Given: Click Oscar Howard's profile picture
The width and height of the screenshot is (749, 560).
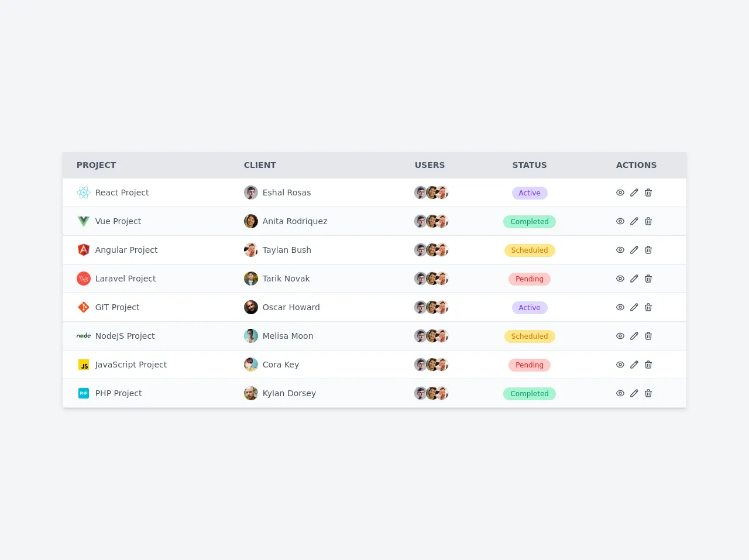Looking at the screenshot, I should [251, 307].
